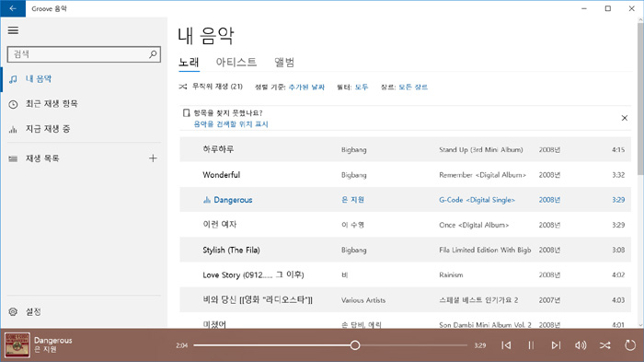Toggle shuffle in the playback bar
This screenshot has height=362, width=644.
pos(605,345)
